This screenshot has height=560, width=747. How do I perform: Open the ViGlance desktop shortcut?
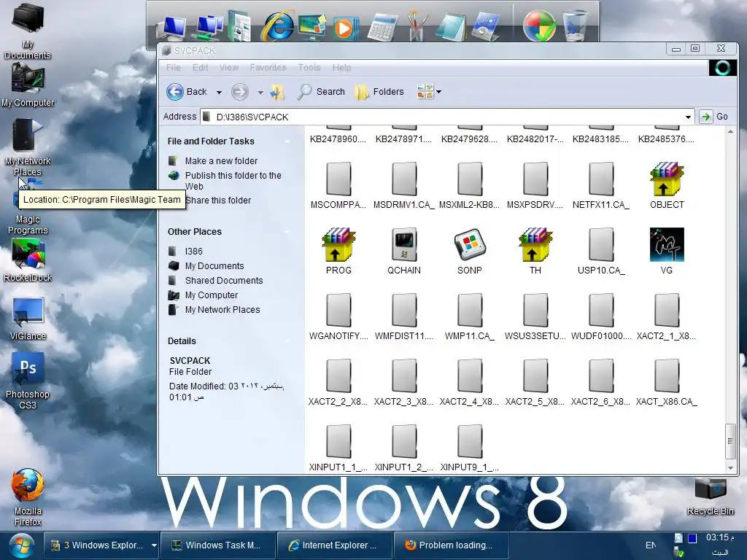28,318
